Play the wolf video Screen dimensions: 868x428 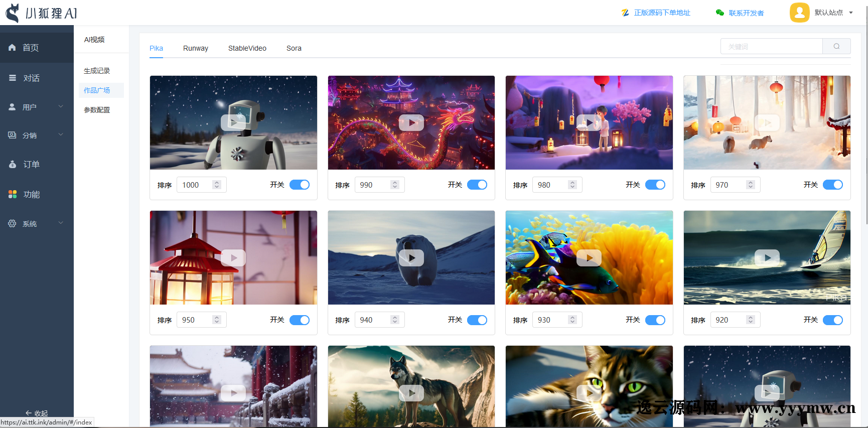point(411,393)
